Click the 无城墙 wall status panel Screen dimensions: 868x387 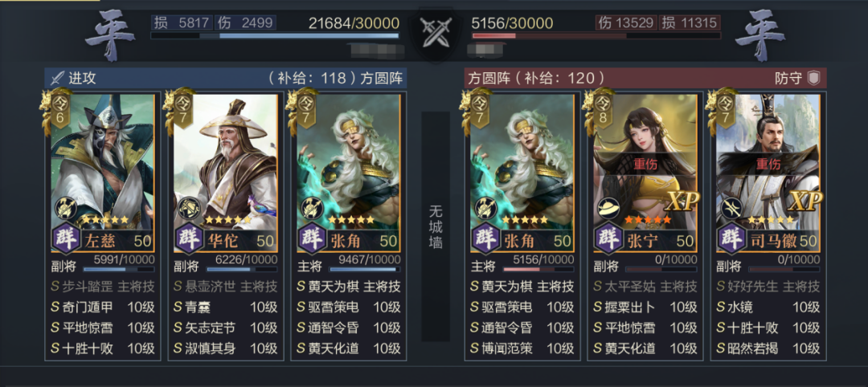436,226
